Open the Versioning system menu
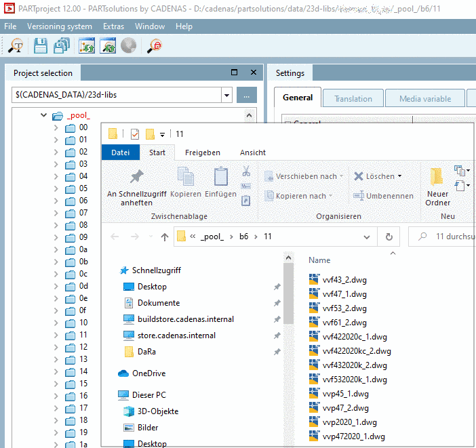Screen dimensions: 476x448 coord(60,26)
